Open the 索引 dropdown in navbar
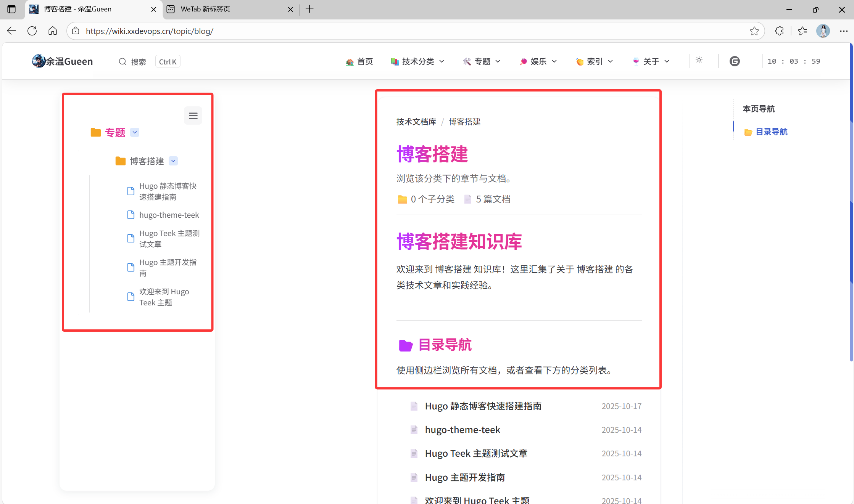The image size is (854, 504). [594, 61]
